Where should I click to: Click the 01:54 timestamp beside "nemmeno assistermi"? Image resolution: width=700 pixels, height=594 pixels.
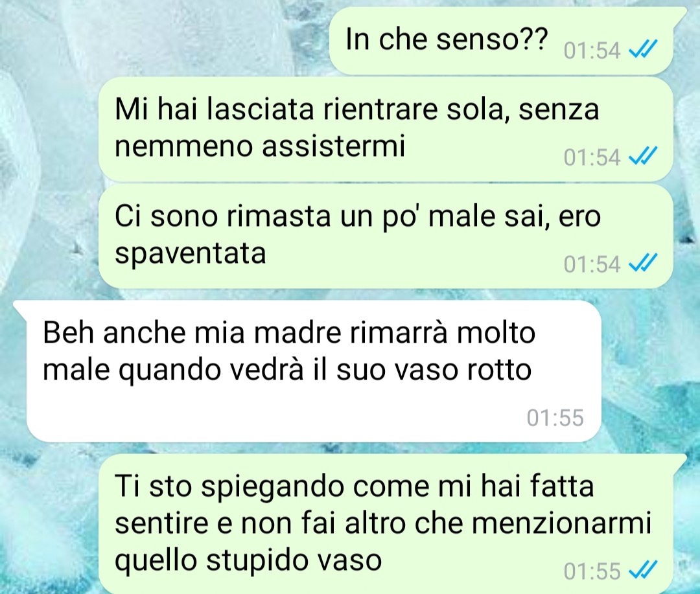click(592, 157)
